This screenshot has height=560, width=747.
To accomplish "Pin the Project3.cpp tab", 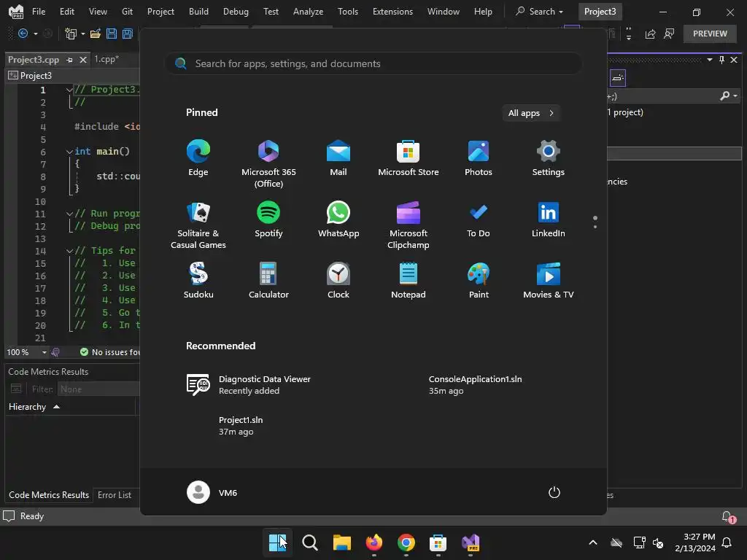I will tap(69, 60).
